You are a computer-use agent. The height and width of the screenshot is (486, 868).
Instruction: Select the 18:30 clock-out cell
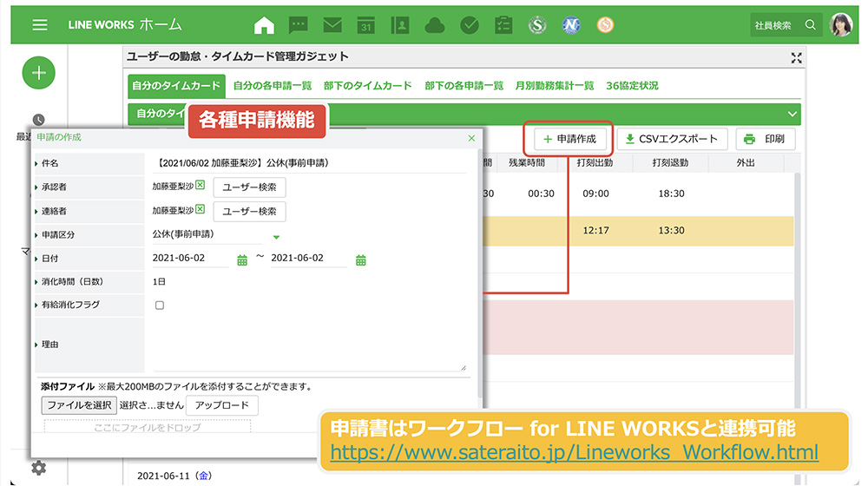click(x=671, y=194)
